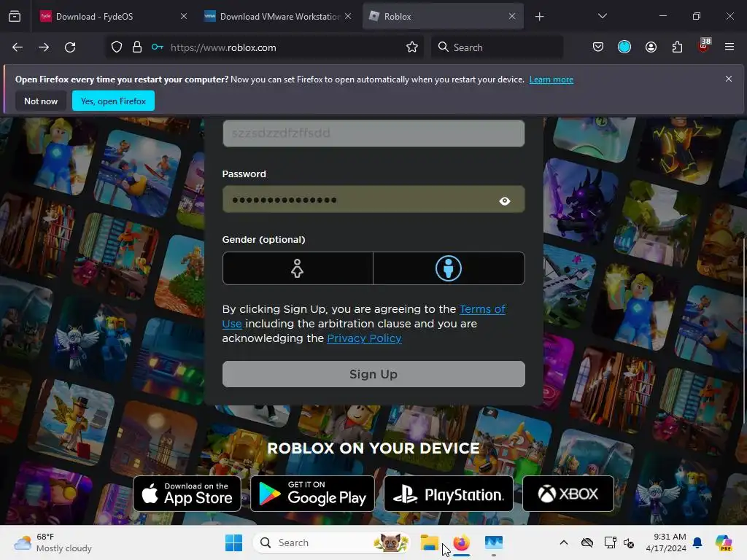Switch to Download - FydeOS tab
Image resolution: width=747 pixels, height=560 pixels.
(x=113, y=17)
